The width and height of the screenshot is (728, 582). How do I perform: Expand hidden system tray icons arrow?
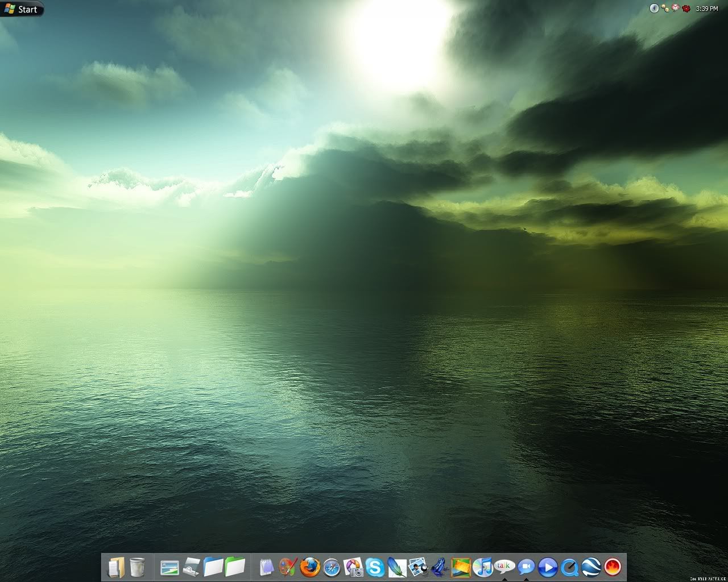[x=654, y=8]
